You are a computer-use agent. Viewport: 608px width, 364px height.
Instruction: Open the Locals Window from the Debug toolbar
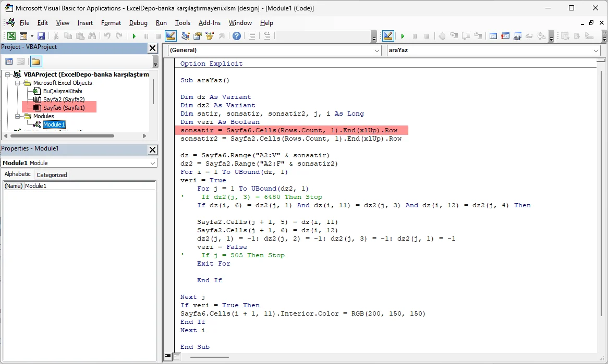coord(493,36)
